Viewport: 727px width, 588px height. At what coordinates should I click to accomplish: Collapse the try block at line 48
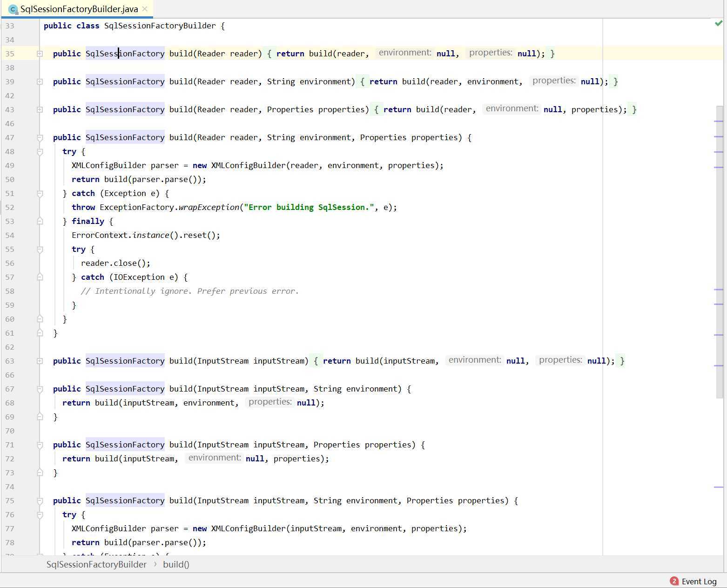(x=40, y=151)
